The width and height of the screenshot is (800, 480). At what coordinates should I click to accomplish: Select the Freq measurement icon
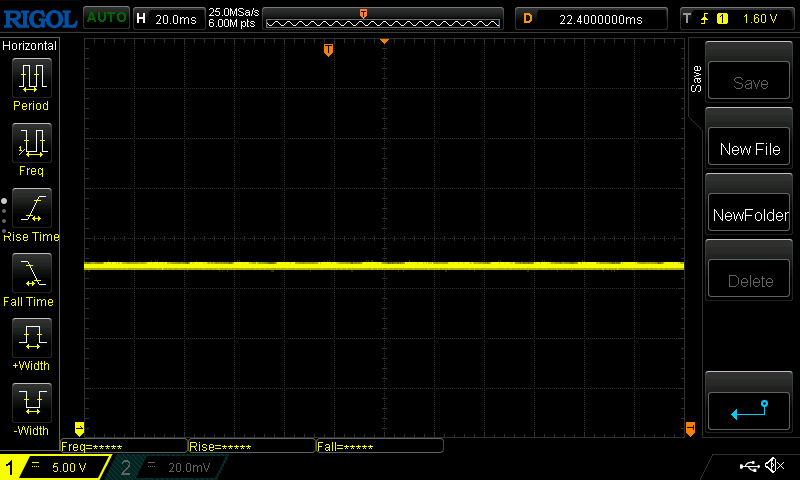(x=32, y=143)
